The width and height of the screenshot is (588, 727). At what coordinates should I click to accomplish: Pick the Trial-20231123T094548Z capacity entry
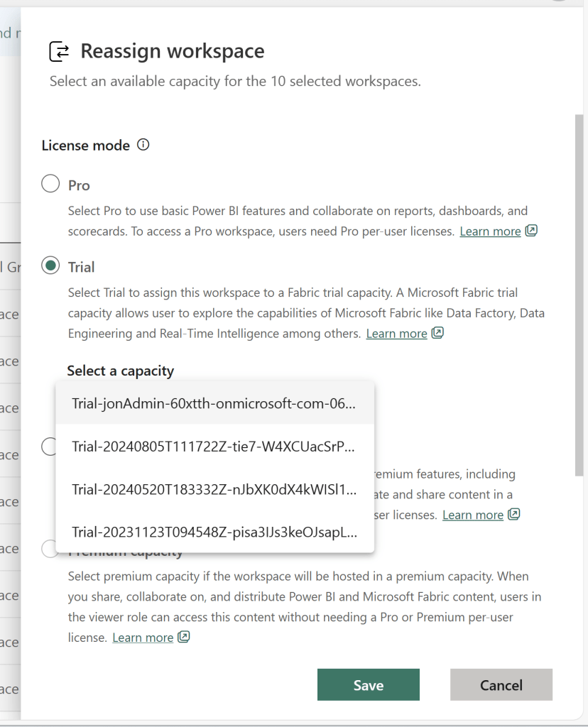tap(214, 532)
